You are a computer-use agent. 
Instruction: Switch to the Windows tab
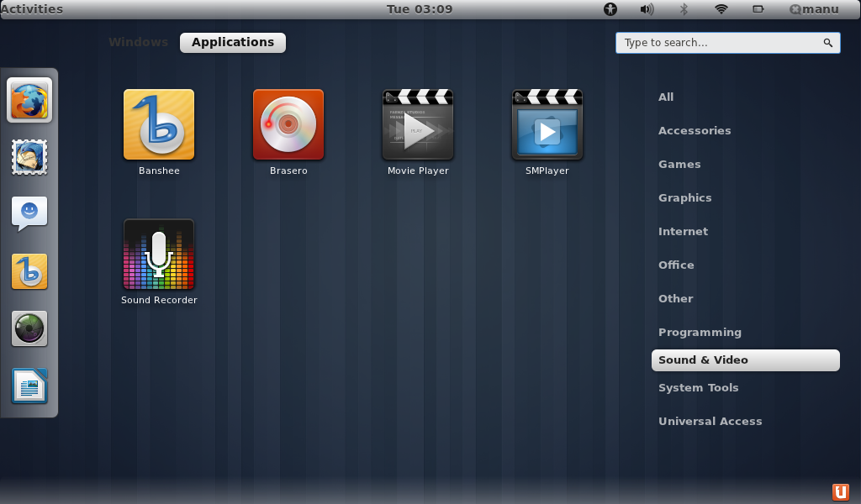click(x=138, y=41)
